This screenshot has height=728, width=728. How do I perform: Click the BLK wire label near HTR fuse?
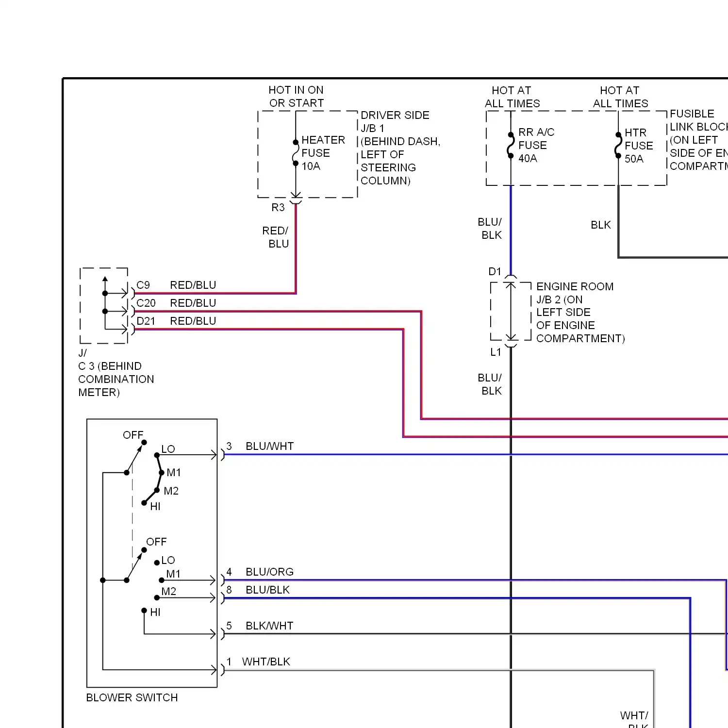601,225
